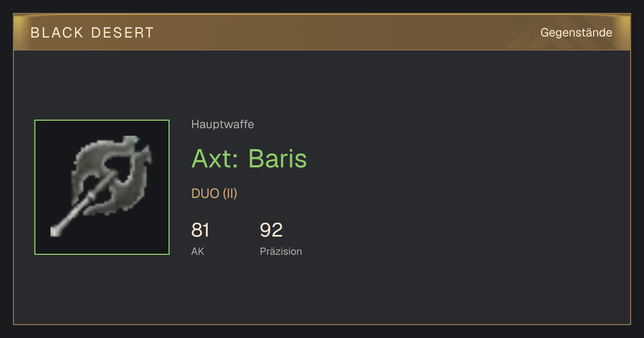
Task: Select the Präzision stat label
Action: click(281, 251)
